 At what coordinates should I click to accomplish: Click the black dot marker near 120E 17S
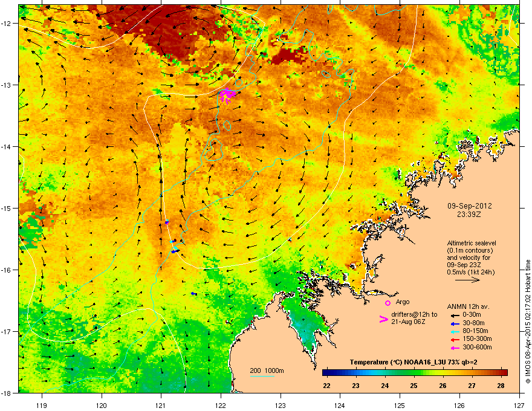point(96,328)
